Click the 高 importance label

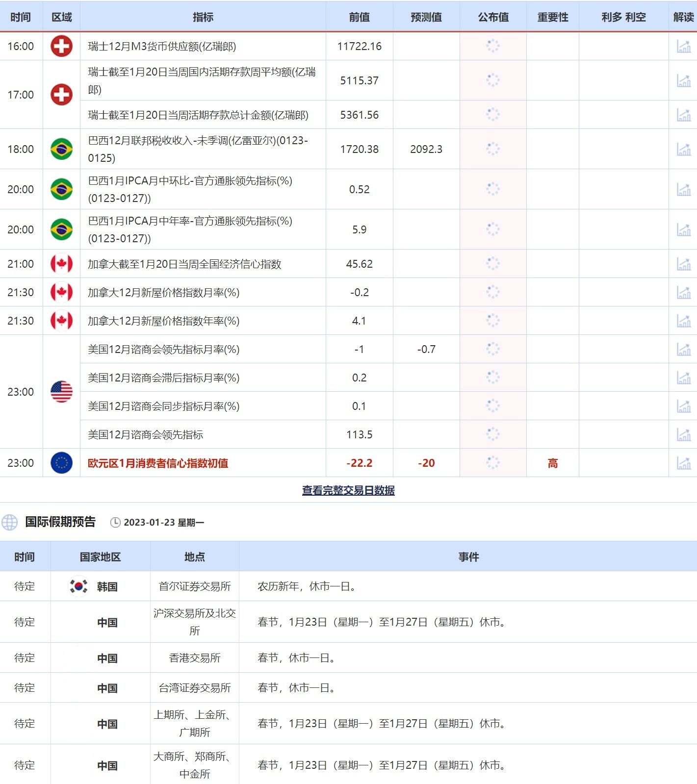click(552, 463)
